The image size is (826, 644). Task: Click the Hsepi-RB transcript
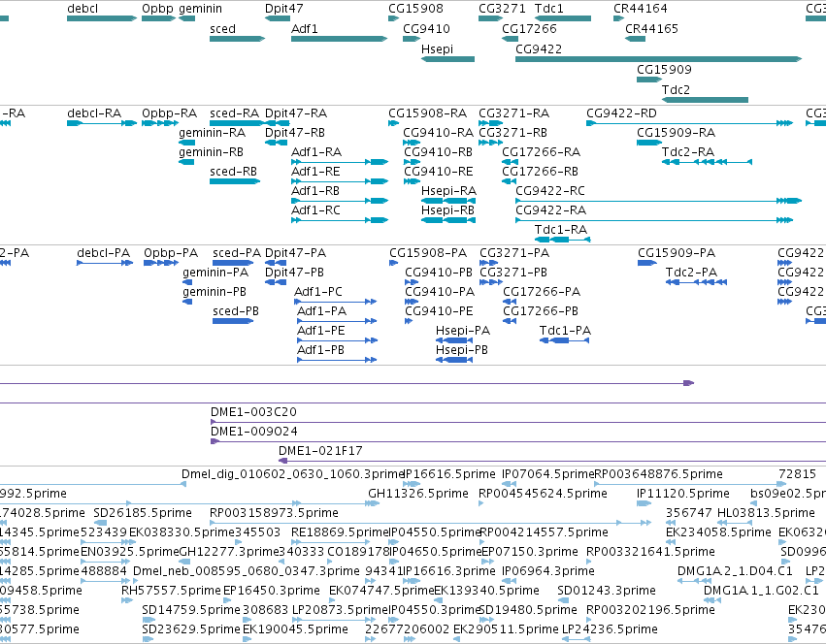[448, 220]
